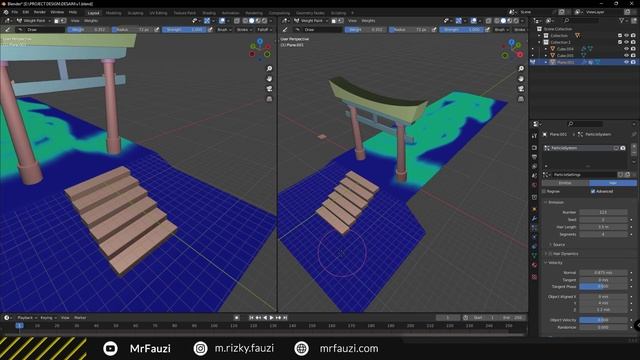Open Stroke dropdown in left viewport
The width and height of the screenshot is (640, 360).
pyautogui.click(x=244, y=29)
